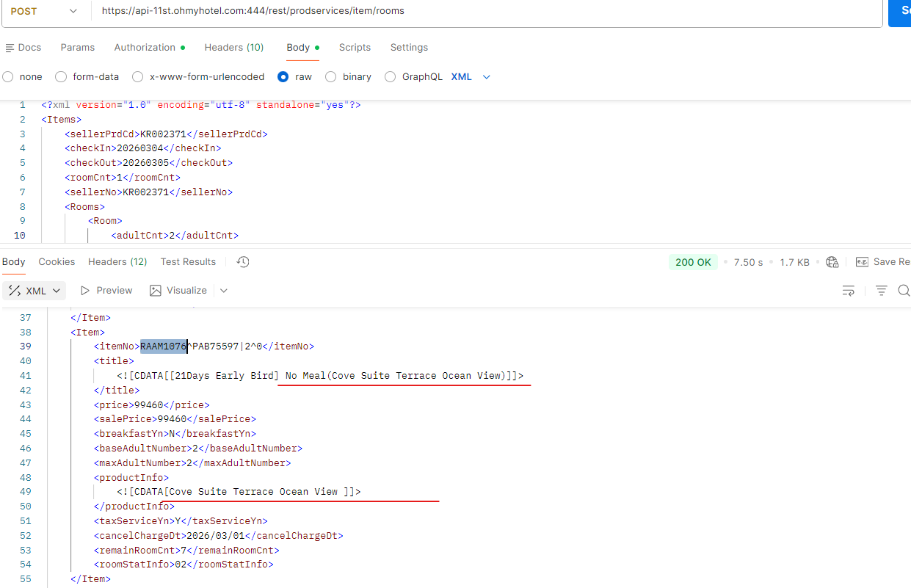Choose x-www-form-urlencoded body type
The height and width of the screenshot is (588, 911).
[x=198, y=76]
